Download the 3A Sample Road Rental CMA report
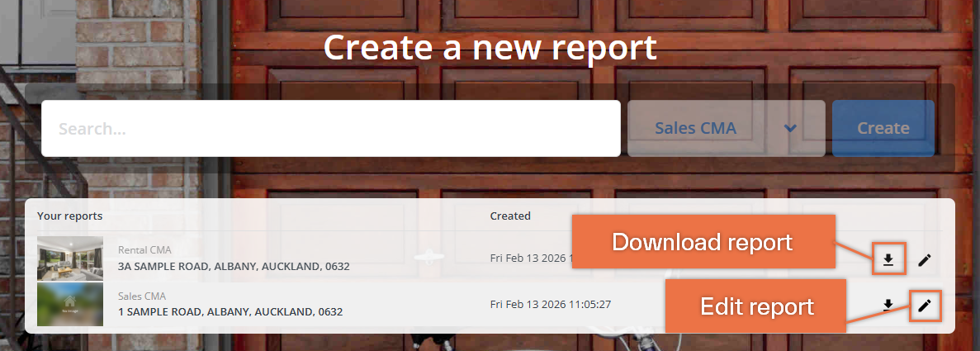Viewport: 980px width, 351px height. point(888,260)
